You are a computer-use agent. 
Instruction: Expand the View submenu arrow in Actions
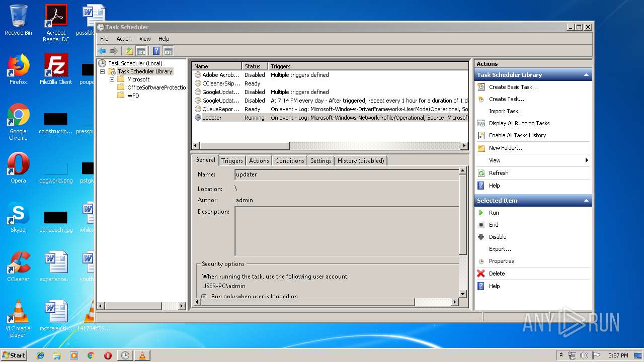(587, 160)
